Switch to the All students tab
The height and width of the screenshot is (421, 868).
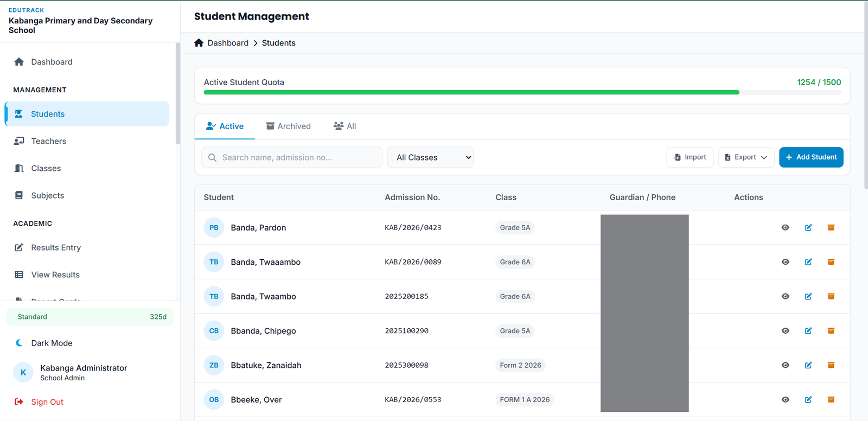(345, 126)
